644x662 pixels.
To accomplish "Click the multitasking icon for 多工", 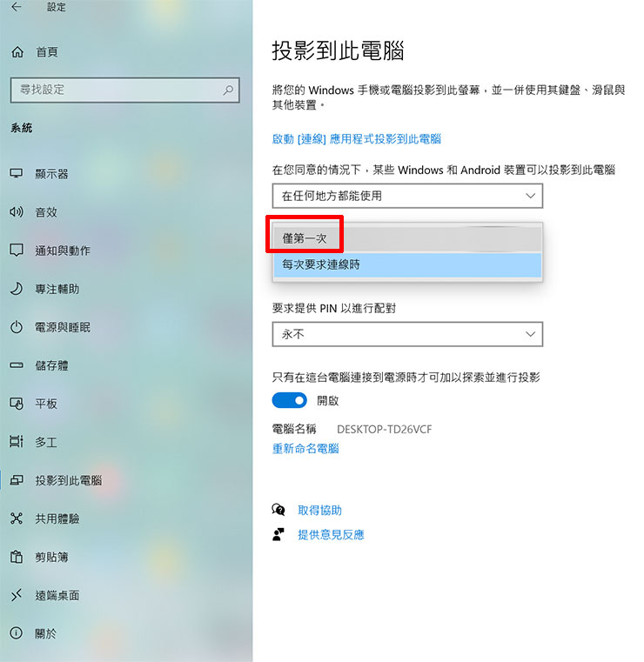I will coord(17,442).
